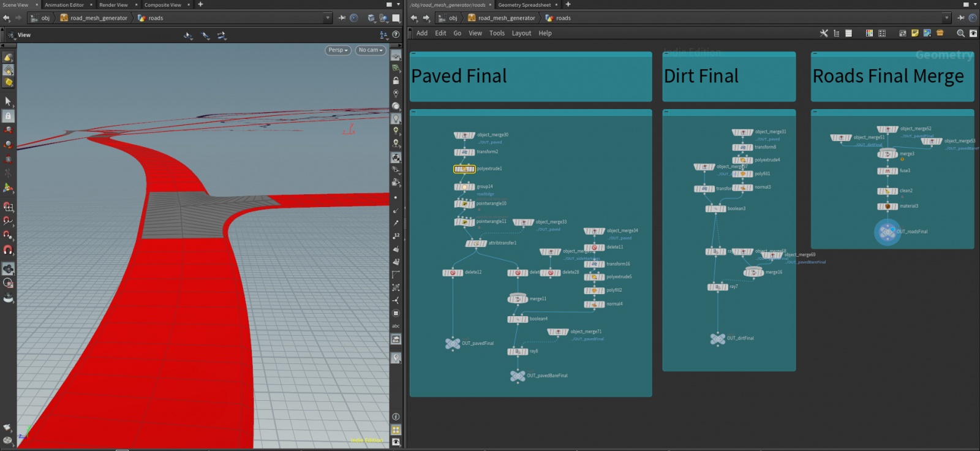The image size is (980, 451).
Task: Click the viewport render snapshot camera icon
Action: point(396,442)
